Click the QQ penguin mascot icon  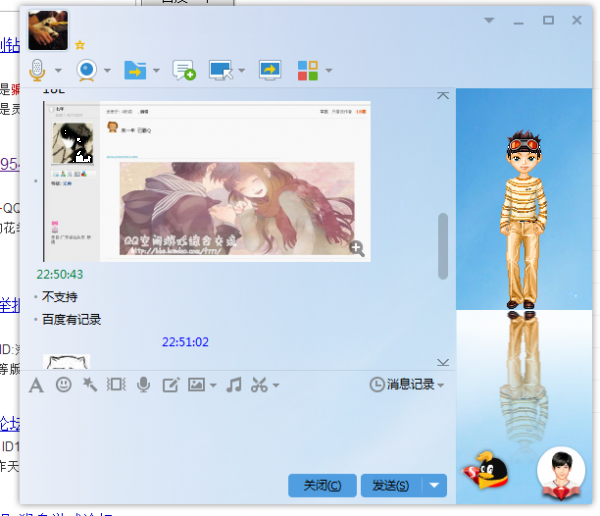pos(486,470)
